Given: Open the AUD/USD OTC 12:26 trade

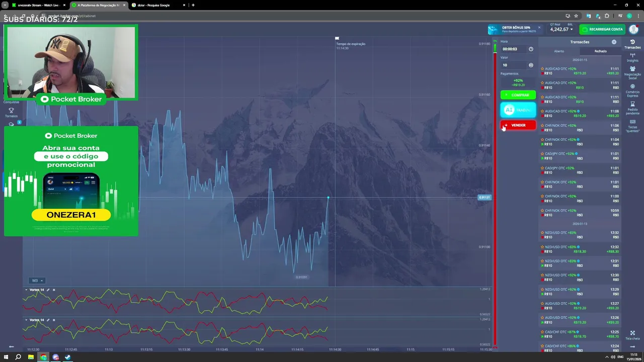Looking at the screenshot, I should click(580, 320).
